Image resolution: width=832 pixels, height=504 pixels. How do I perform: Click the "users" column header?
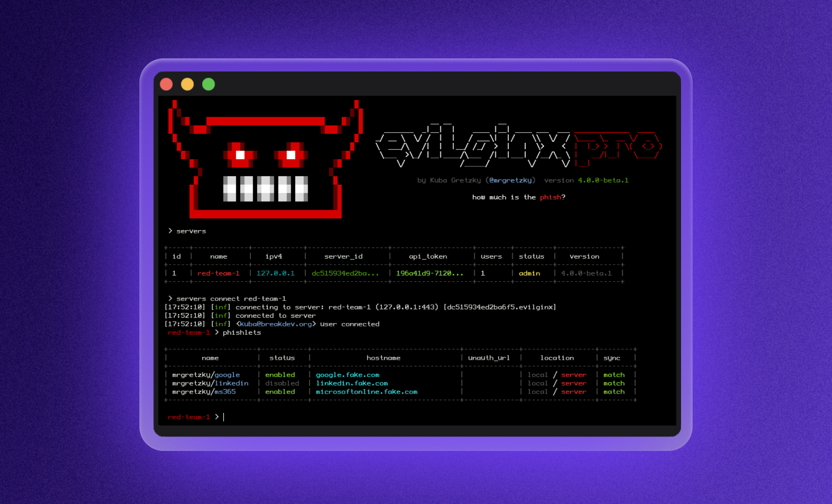(x=491, y=257)
